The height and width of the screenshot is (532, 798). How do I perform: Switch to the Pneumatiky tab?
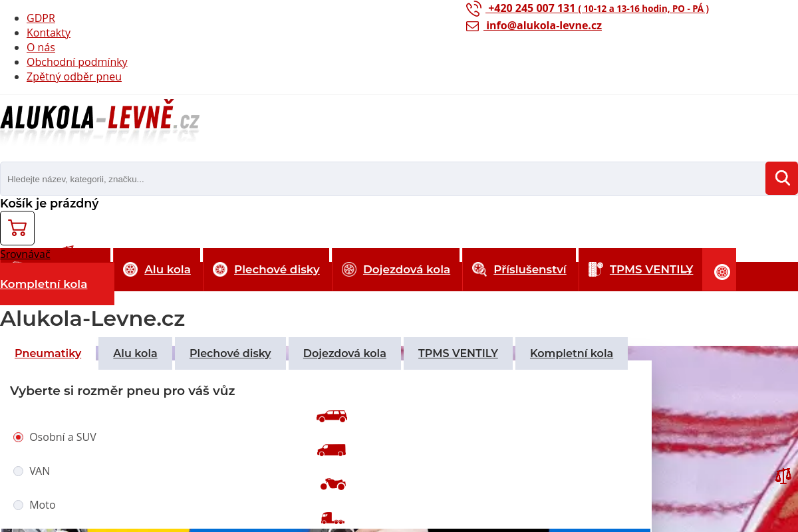(48, 353)
